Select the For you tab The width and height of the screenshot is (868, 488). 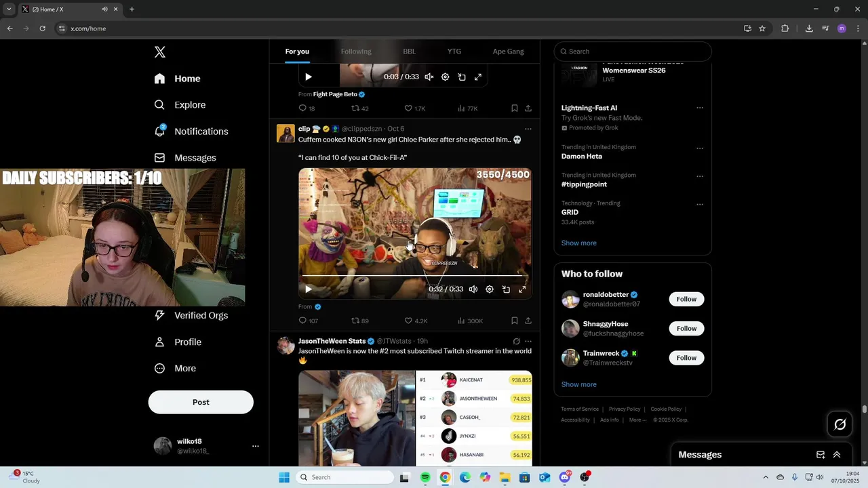[297, 52]
